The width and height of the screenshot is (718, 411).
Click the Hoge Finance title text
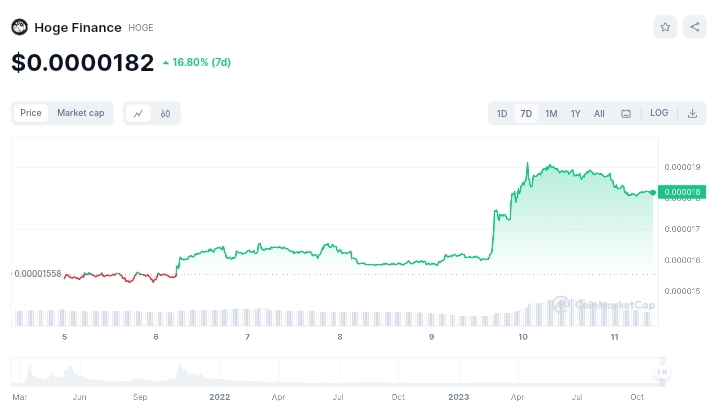coord(78,28)
